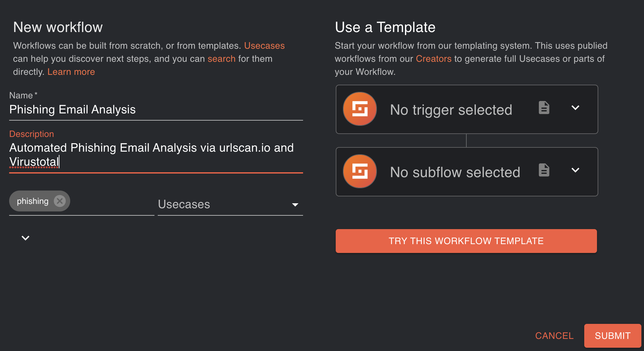Cancel the new workflow dialog
This screenshot has height=351, width=644.
point(554,336)
